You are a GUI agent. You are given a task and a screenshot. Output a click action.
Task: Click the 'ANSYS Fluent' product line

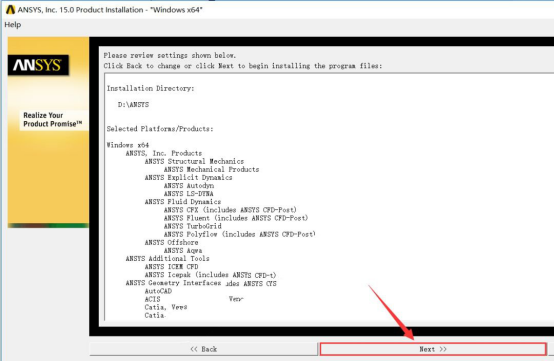(236, 218)
